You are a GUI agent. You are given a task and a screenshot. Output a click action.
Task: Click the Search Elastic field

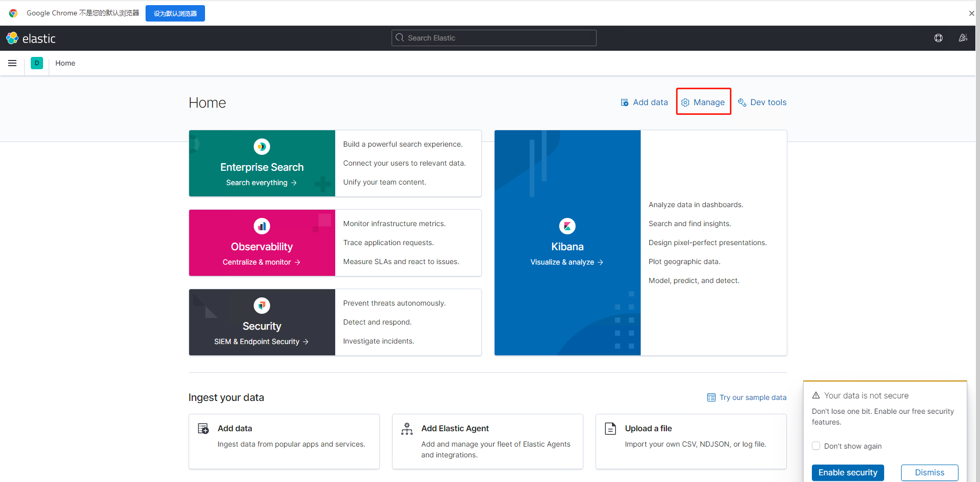point(494,38)
